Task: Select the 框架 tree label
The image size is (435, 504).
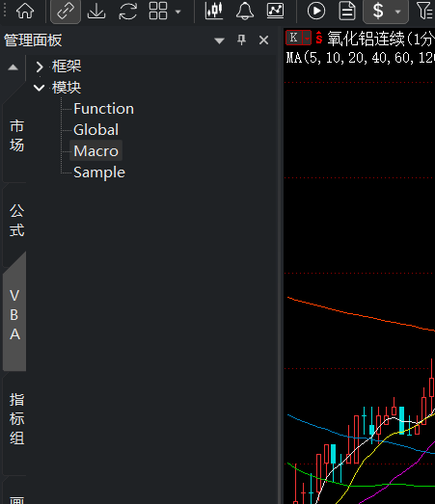Action: [x=67, y=66]
